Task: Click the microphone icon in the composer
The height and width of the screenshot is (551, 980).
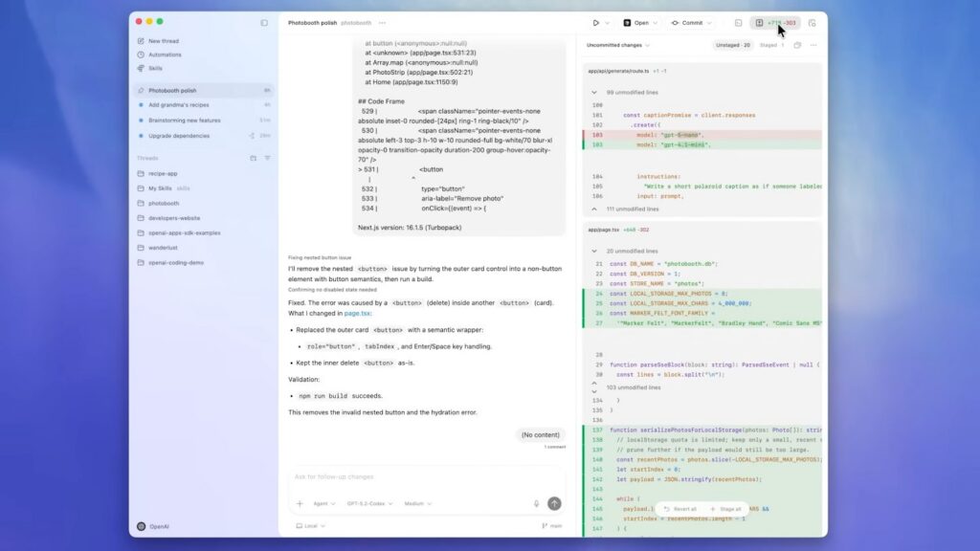Action: coord(535,502)
